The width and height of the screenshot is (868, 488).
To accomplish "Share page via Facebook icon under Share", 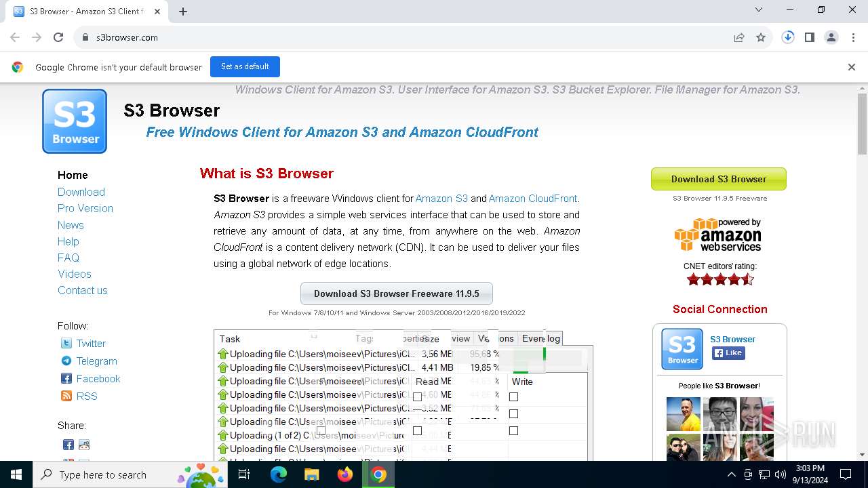I will click(x=68, y=445).
